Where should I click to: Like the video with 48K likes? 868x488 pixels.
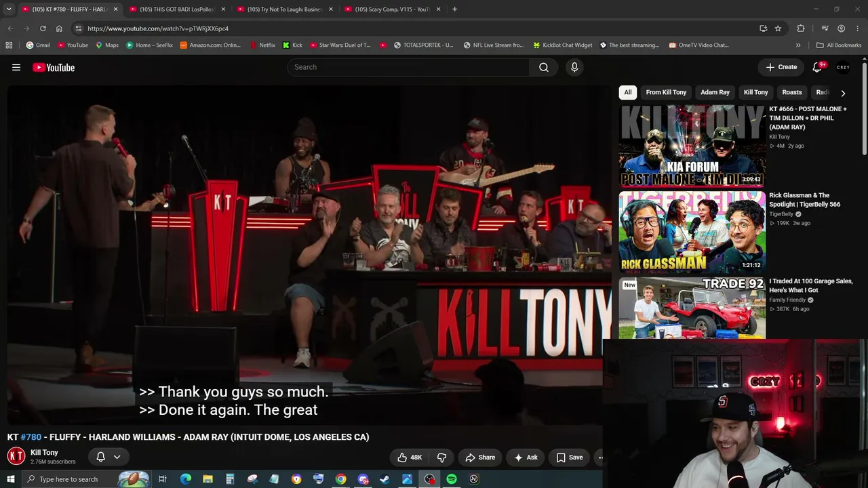410,457
